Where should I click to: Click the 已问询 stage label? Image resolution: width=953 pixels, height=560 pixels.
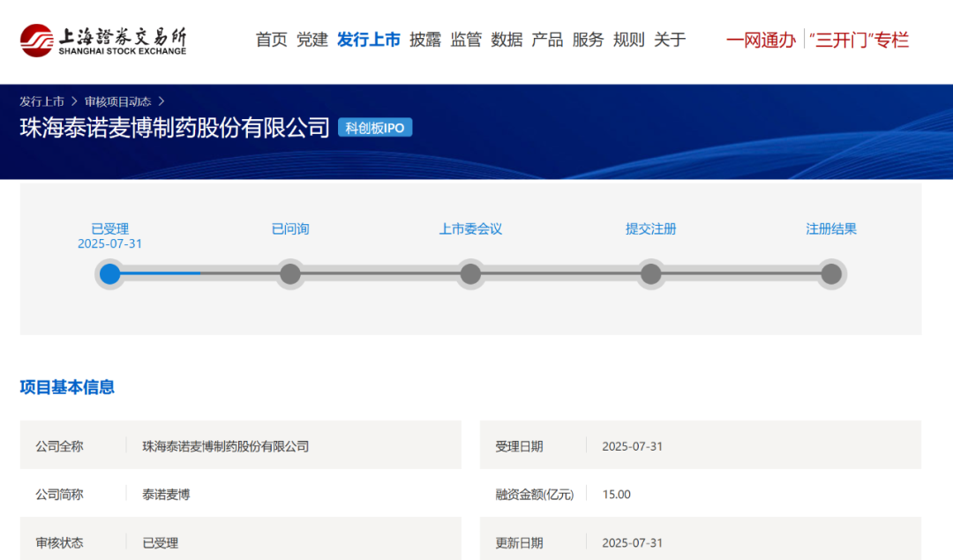pos(290,229)
